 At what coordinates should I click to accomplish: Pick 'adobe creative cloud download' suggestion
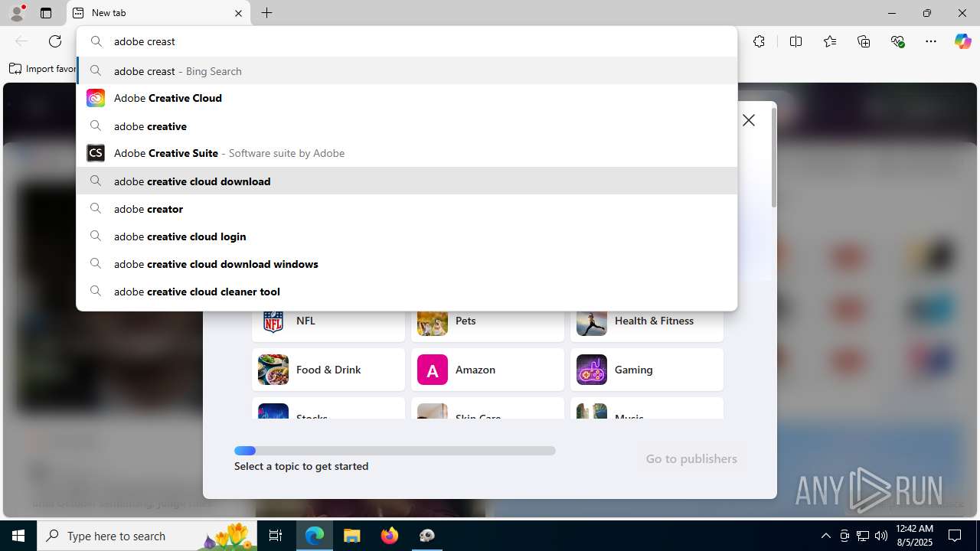pos(407,181)
